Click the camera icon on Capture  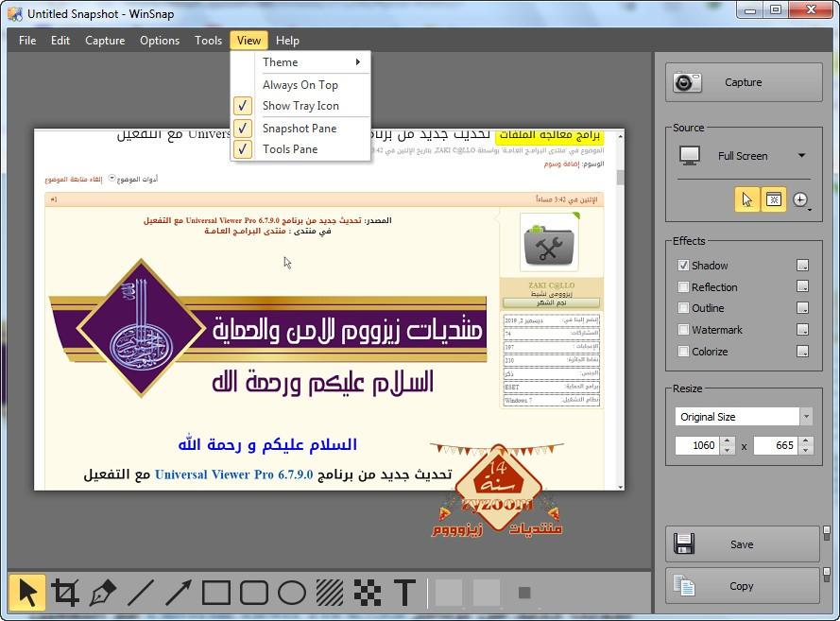687,82
